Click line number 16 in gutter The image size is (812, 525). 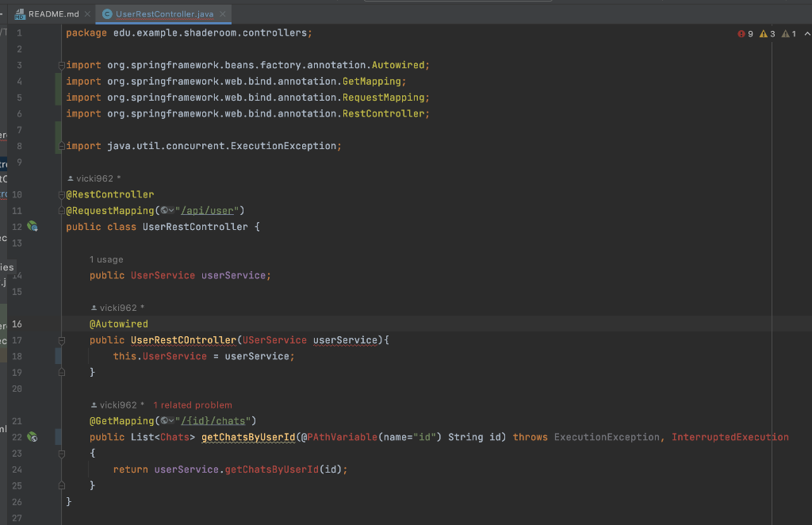[x=17, y=324]
